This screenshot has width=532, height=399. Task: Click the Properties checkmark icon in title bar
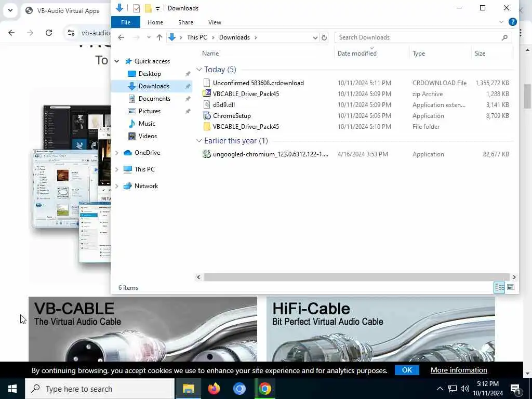click(x=137, y=8)
